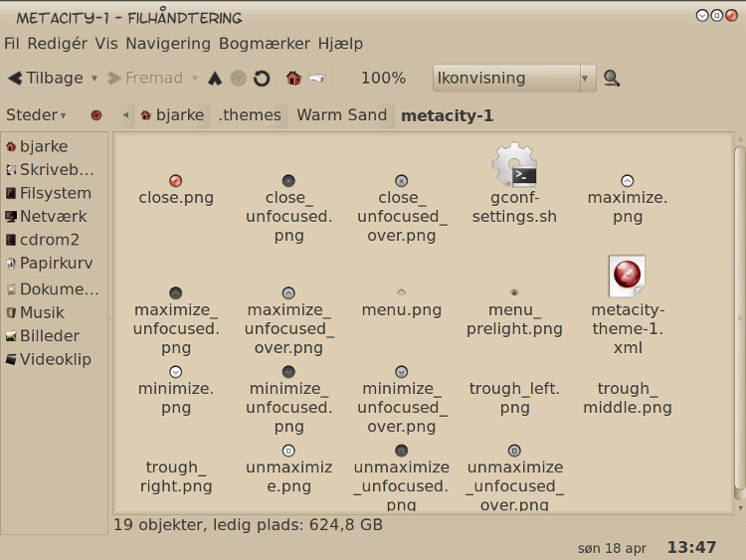
Task: Navigate to bjarke in the path bar
Action: point(172,115)
